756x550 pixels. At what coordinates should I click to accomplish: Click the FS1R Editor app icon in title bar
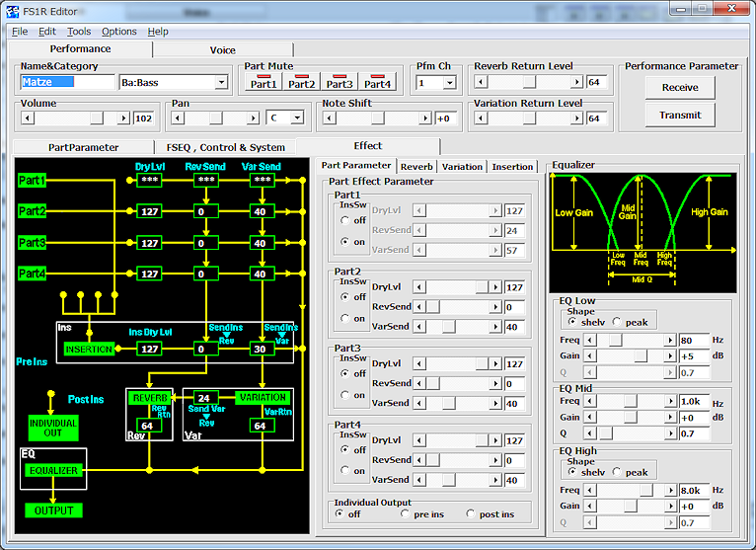click(x=13, y=11)
